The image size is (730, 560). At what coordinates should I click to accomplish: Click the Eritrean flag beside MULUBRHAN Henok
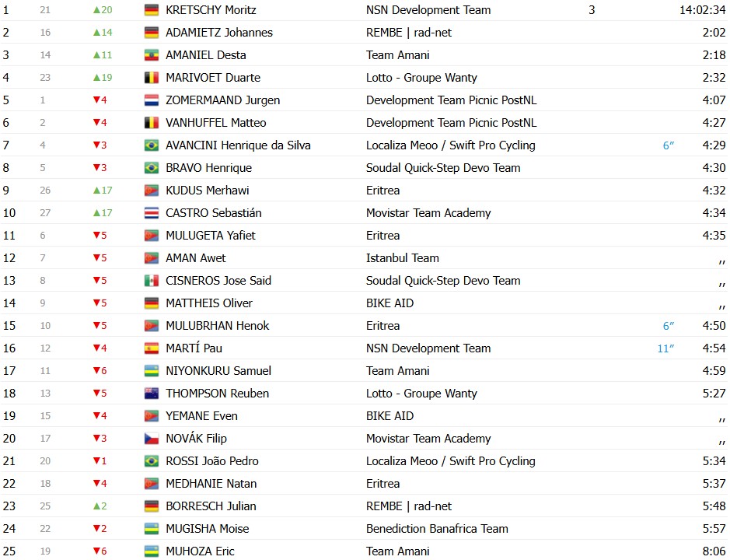click(x=152, y=326)
